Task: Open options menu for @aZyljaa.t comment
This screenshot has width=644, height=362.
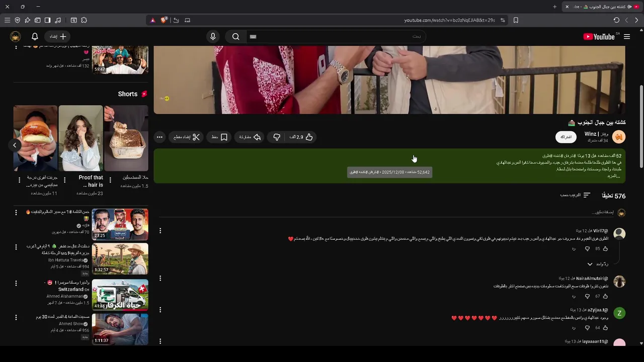Action: (x=160, y=310)
